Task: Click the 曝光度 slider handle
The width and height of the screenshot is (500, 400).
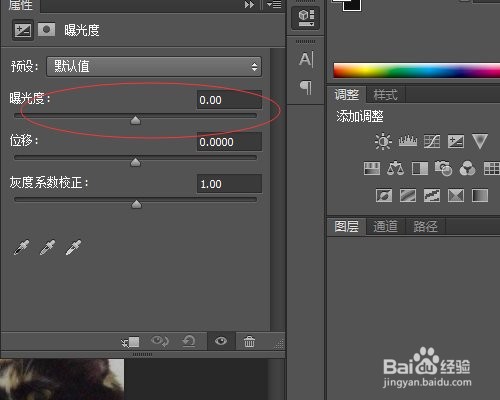Action: coord(135,120)
